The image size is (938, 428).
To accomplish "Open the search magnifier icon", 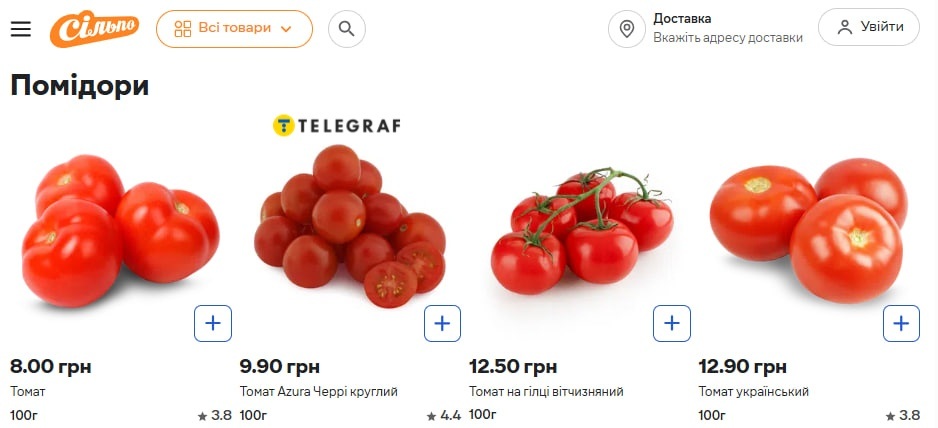I will tap(346, 28).
